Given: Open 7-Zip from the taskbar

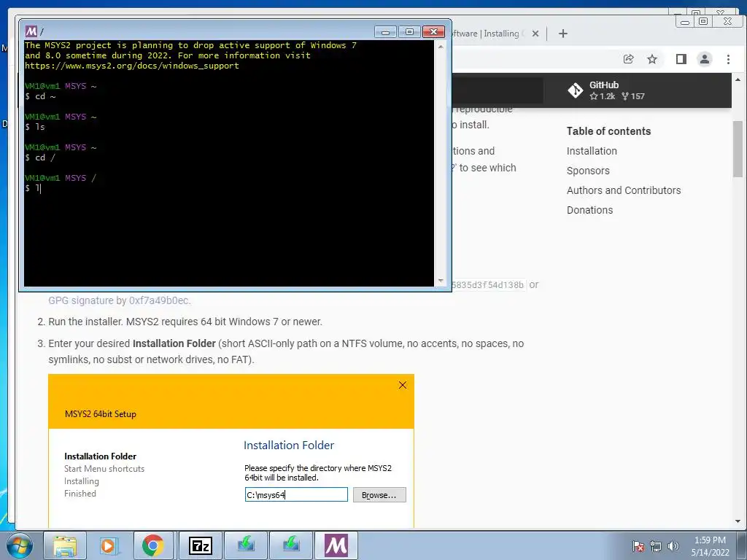Looking at the screenshot, I should (200, 545).
